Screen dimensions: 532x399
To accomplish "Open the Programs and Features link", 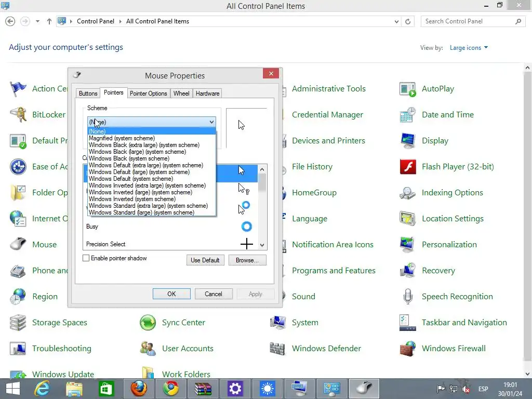I will click(x=334, y=270).
